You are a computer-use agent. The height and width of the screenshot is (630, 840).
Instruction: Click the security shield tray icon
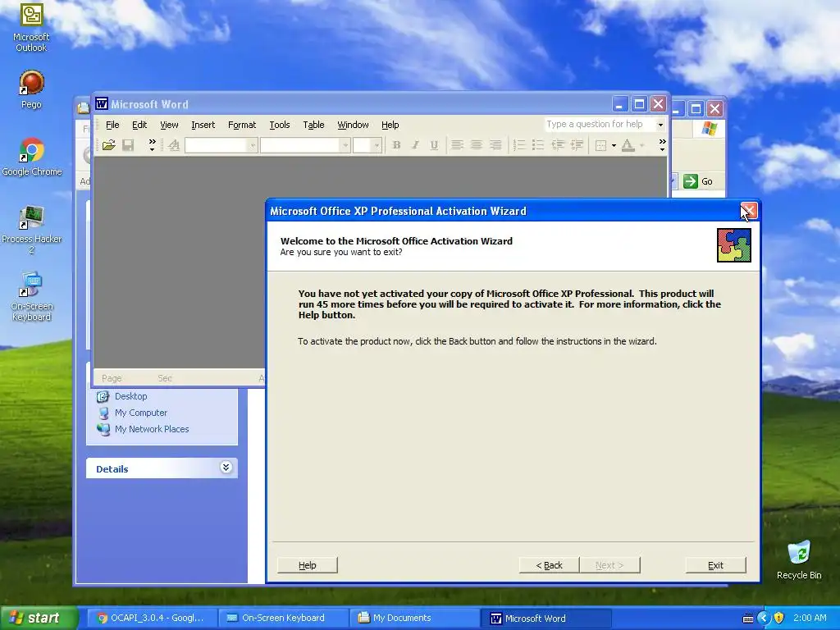coord(779,618)
